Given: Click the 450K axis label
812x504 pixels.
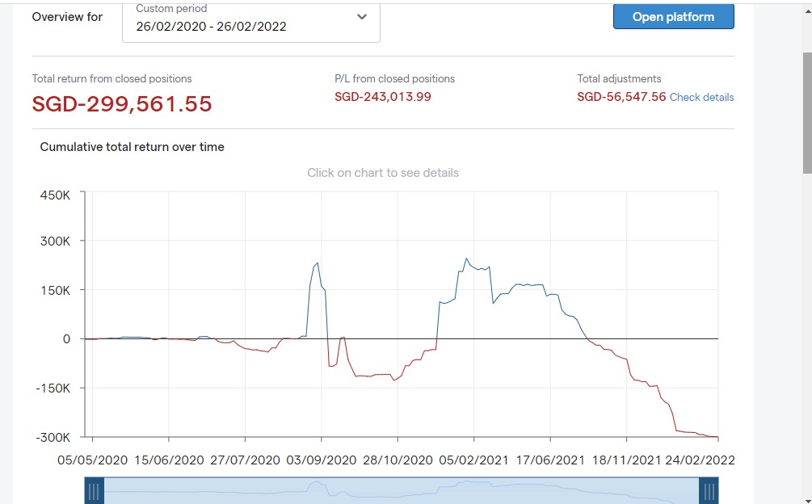Looking at the screenshot, I should [55, 195].
